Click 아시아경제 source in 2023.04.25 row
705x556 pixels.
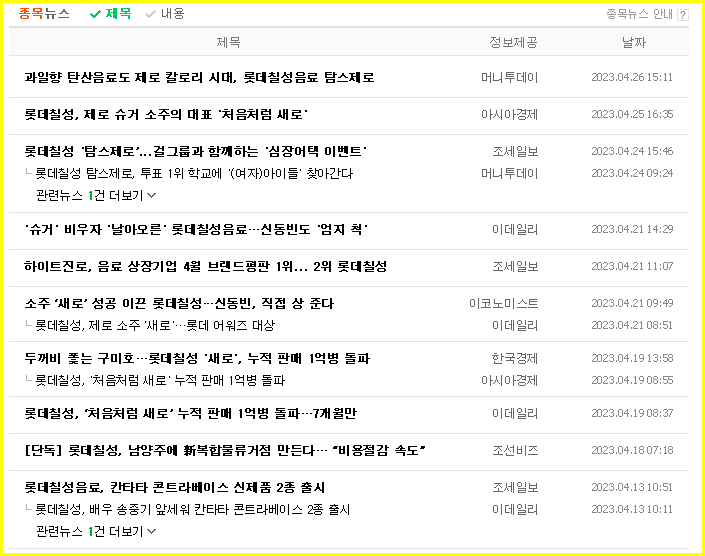click(509, 114)
